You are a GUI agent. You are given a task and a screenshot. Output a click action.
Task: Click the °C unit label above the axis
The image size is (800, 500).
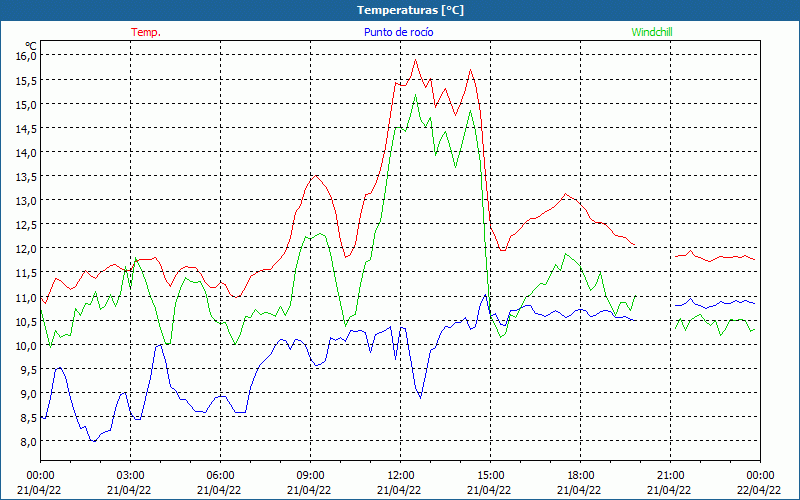(x=31, y=46)
